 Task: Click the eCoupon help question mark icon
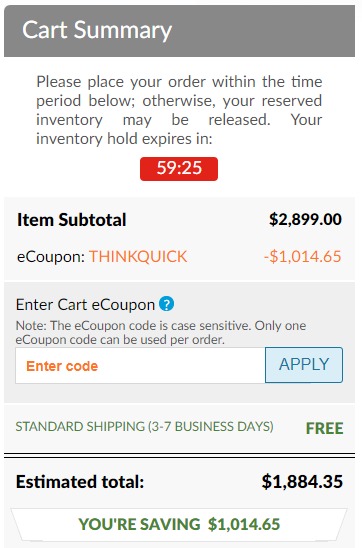point(167,304)
